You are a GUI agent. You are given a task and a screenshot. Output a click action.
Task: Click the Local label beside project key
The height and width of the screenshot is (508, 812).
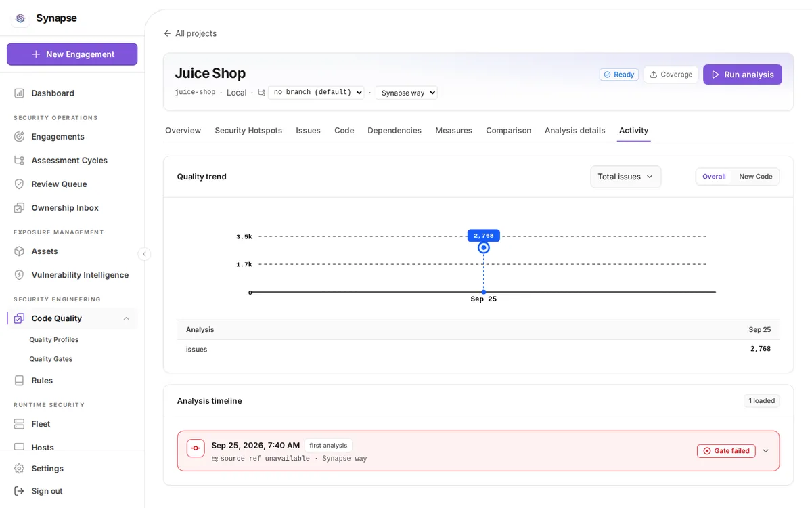237,93
